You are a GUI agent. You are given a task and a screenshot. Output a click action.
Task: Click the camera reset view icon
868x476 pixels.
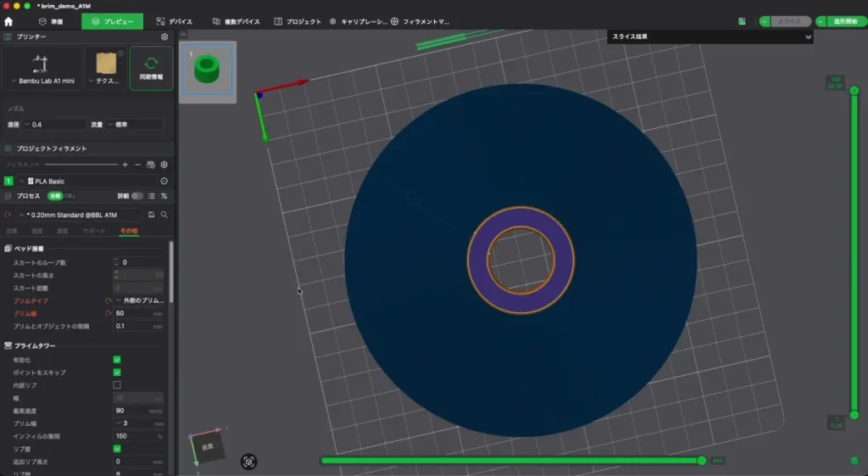click(248, 462)
